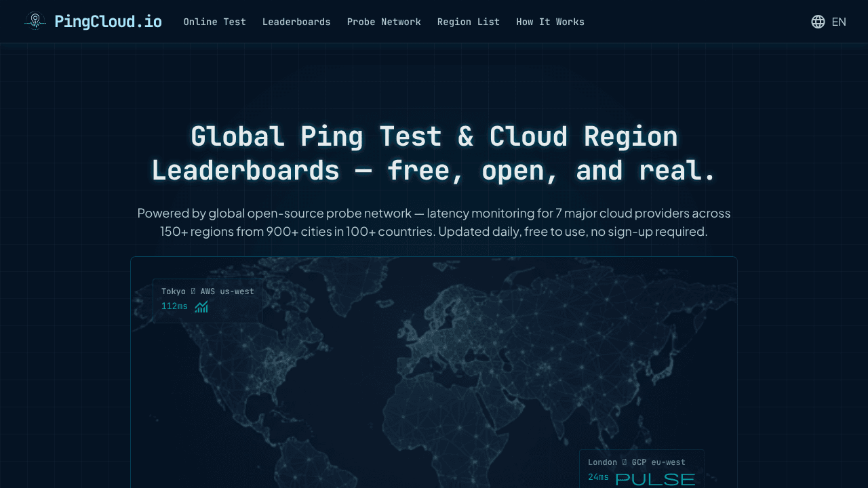Open the EN language selector
The width and height of the screenshot is (868, 488).
tap(839, 22)
